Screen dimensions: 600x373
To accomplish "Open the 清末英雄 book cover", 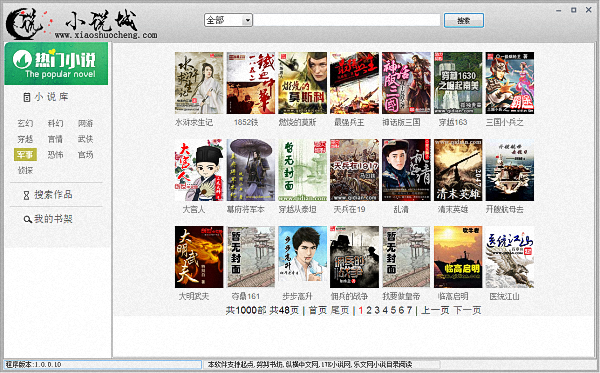I will tap(458, 170).
